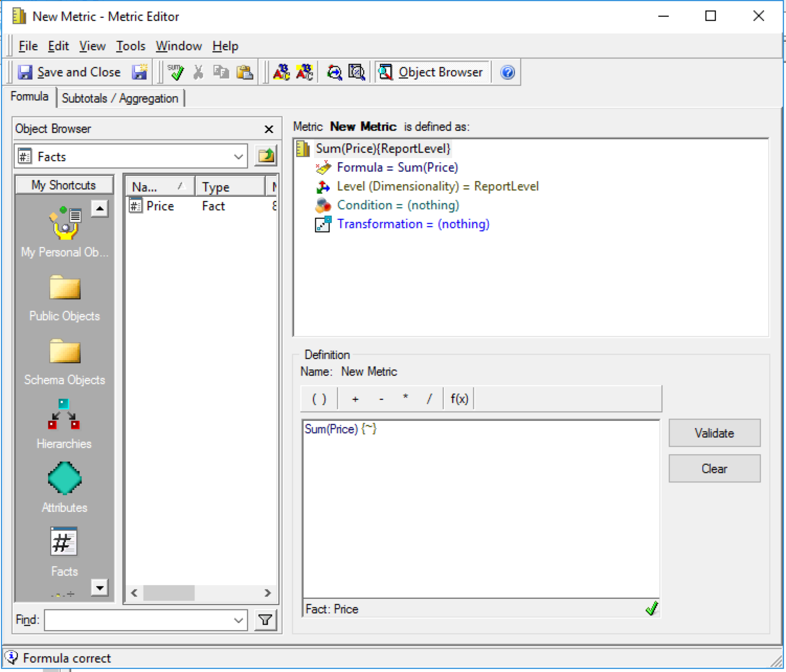This screenshot has width=786, height=672.
Task: Select the Public Objects folder shortcut
Action: (64, 297)
